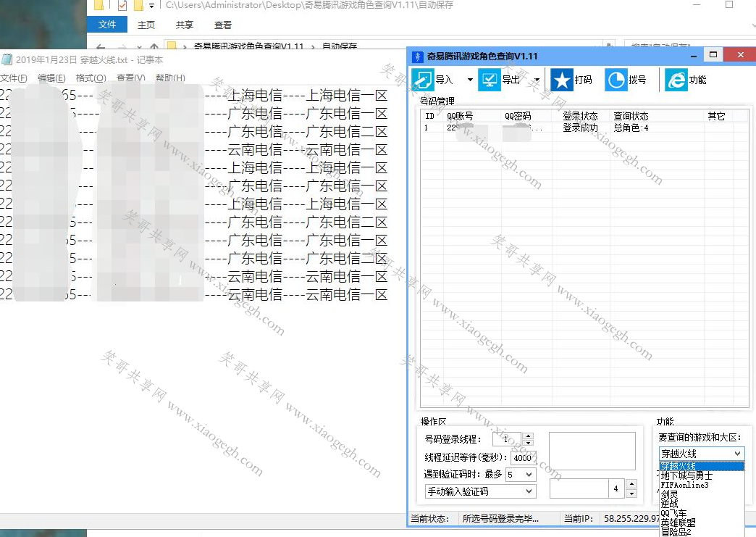Click the Notepad icon in the 穿越火线.txt title bar
The image size is (756, 537).
pyautogui.click(x=7, y=60)
